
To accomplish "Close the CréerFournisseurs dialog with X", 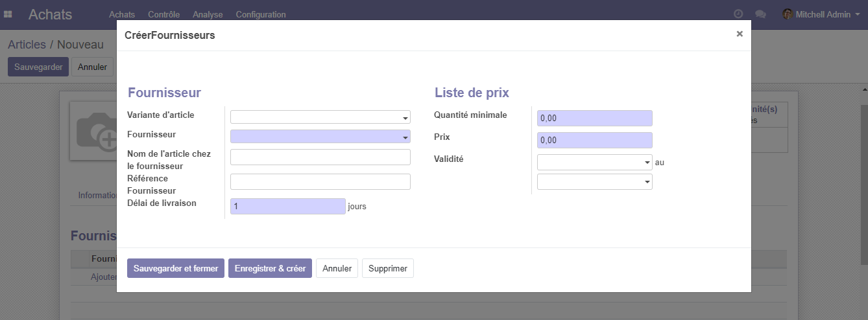I will [739, 34].
